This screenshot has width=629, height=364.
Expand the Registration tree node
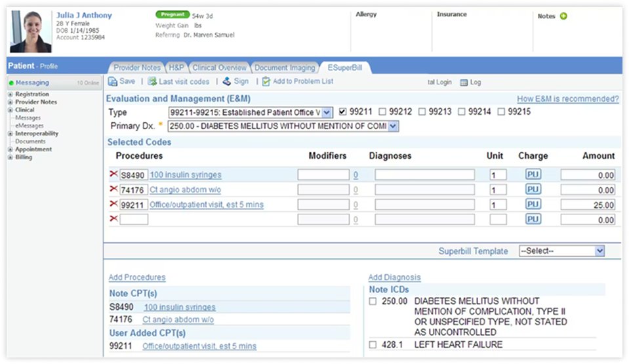(x=10, y=94)
